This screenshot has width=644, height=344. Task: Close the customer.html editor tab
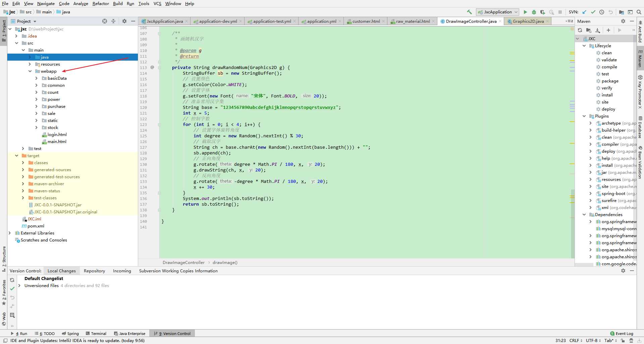pyautogui.click(x=383, y=21)
